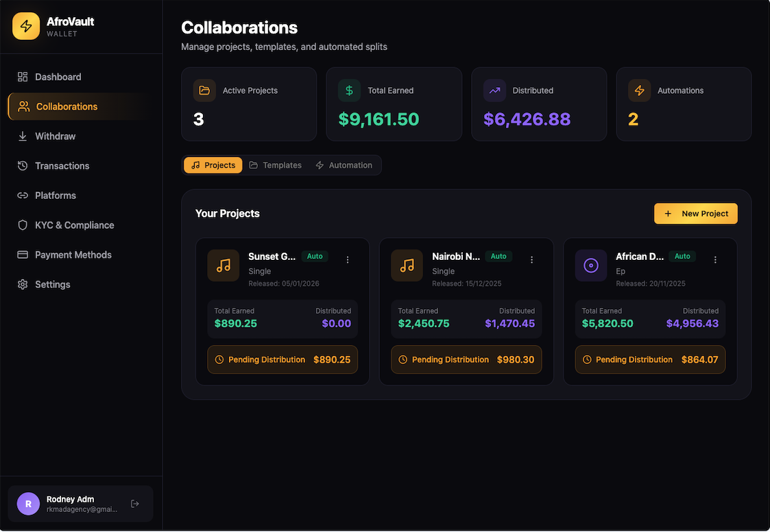Screen dimensions: 770x532
Task: Open Transactions from the sidebar
Action: tap(62, 166)
